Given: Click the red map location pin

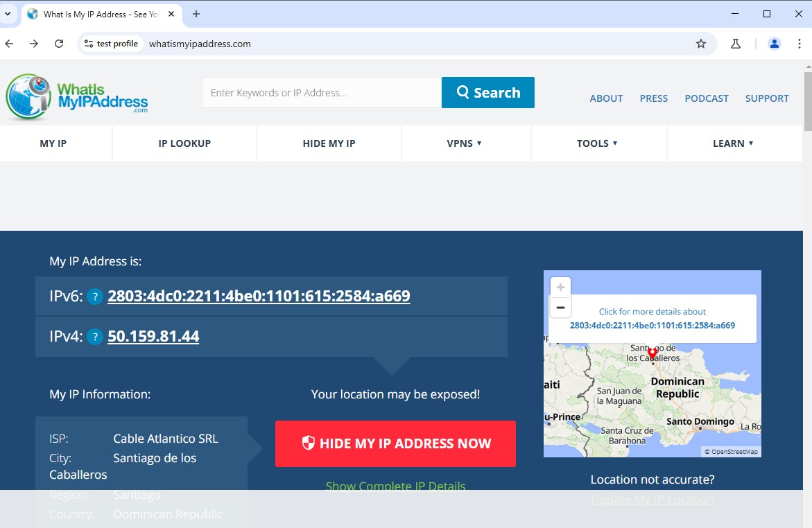Looking at the screenshot, I should [652, 353].
